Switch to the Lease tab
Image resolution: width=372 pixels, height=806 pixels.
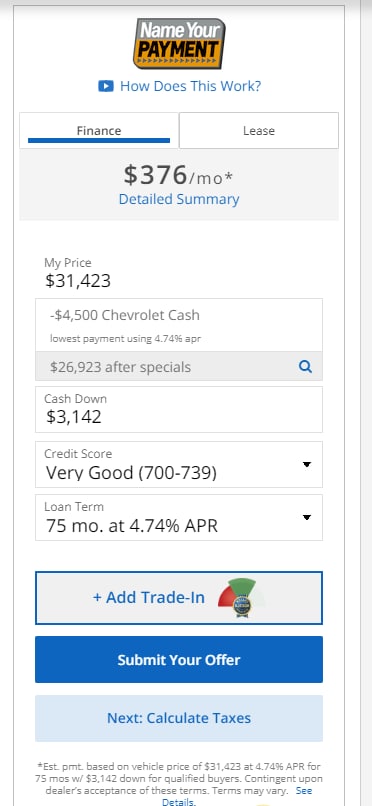click(259, 131)
